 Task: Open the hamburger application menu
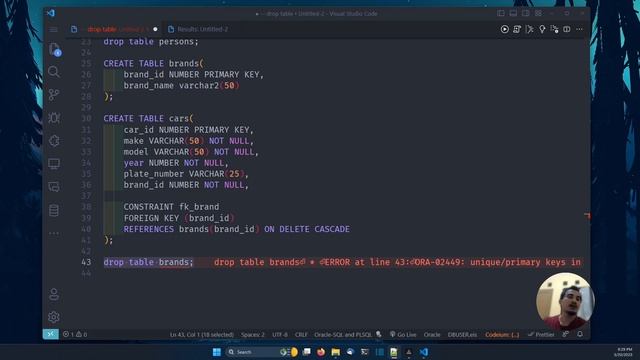[53, 29]
